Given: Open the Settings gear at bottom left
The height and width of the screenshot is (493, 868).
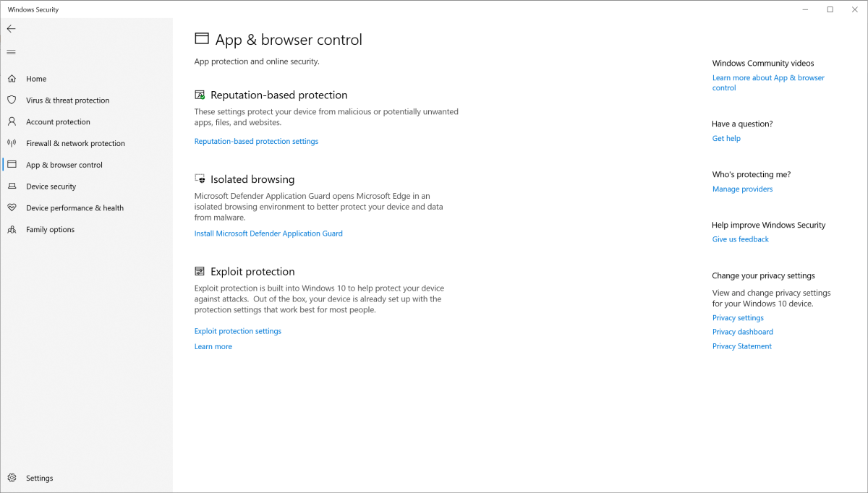Looking at the screenshot, I should (12, 478).
